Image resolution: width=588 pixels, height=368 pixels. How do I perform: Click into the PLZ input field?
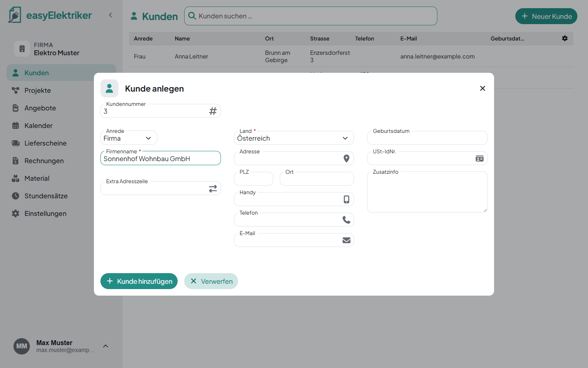tap(254, 179)
